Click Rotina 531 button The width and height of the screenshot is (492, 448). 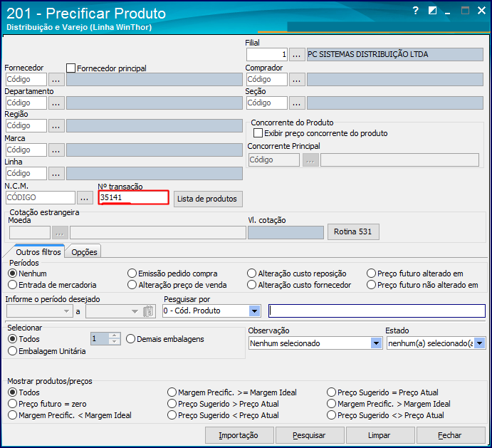point(353,231)
